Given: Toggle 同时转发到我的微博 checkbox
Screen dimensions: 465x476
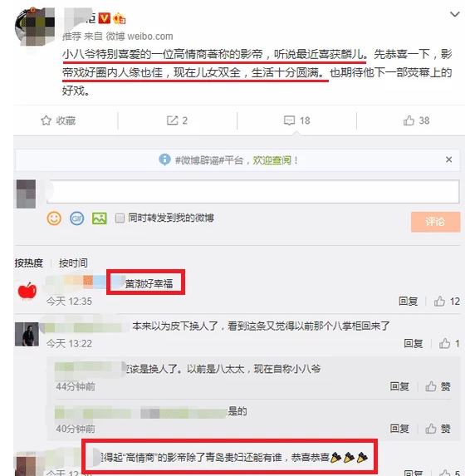Looking at the screenshot, I should [120, 218].
